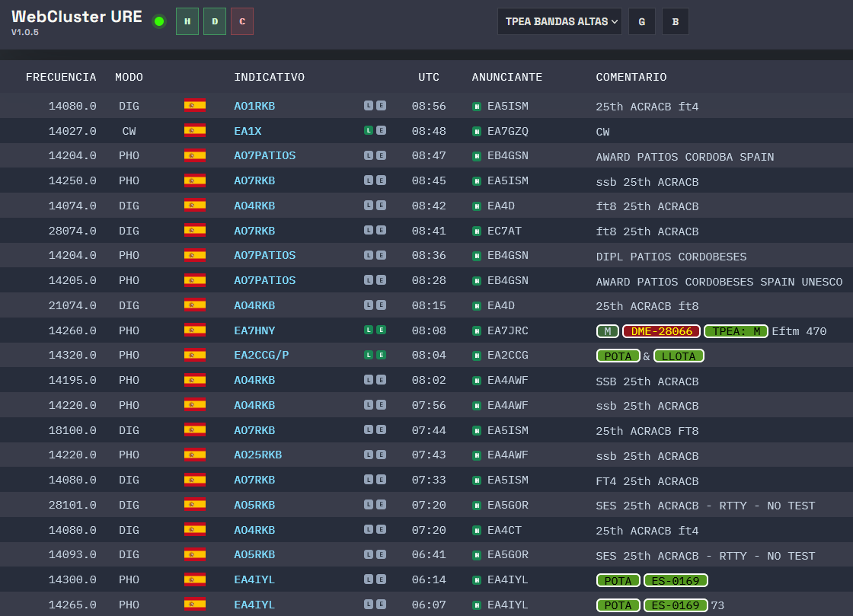Screen dimensions: 853x616
Task: Toggle the D filter button in header
Action: (215, 22)
